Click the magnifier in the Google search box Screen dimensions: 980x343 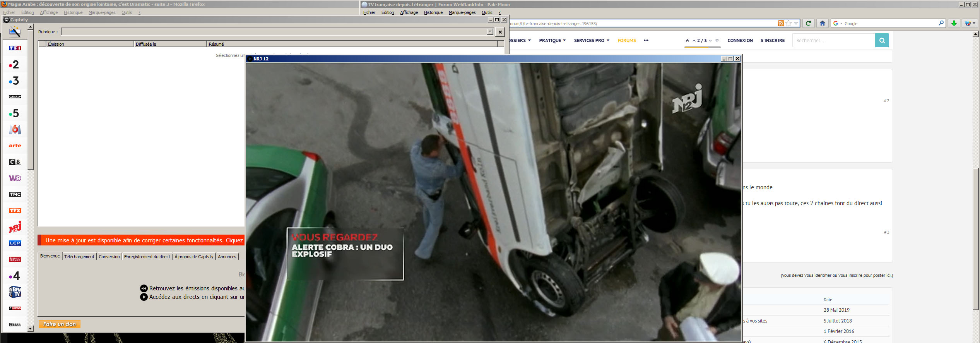(x=941, y=23)
